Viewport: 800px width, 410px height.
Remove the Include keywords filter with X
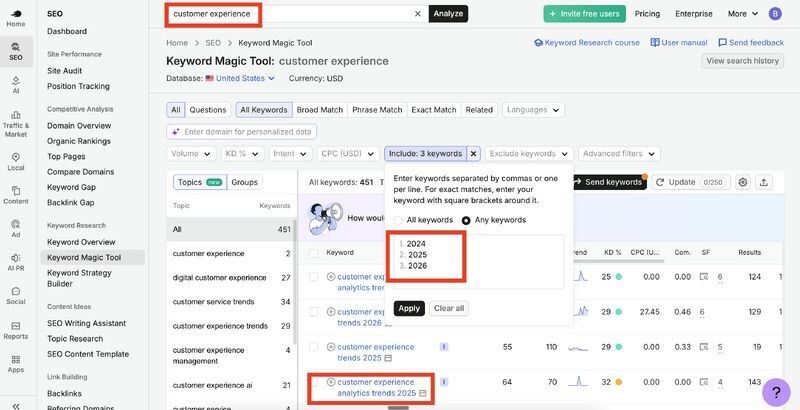coord(473,153)
